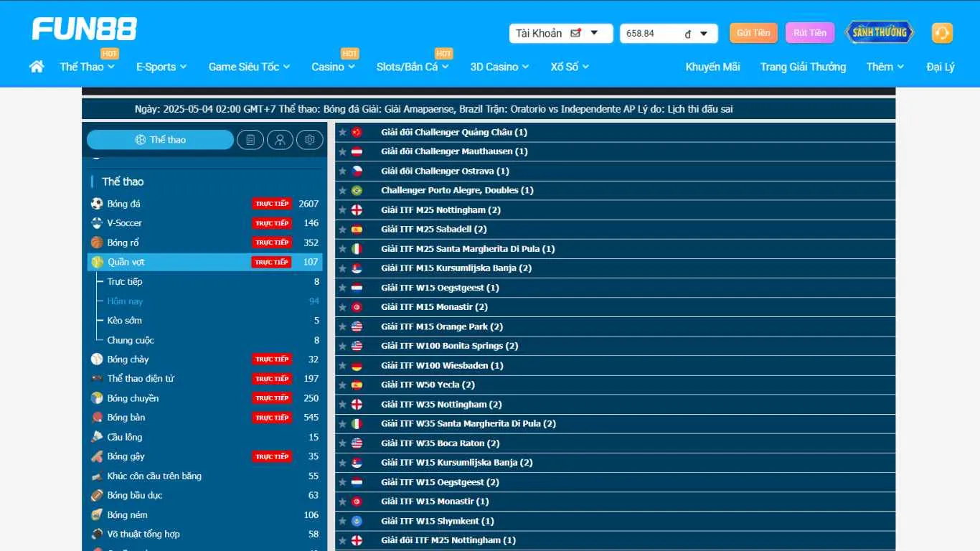The image size is (980, 551).
Task: Open the Sảnh Thưởng rewards badge
Action: tap(880, 32)
